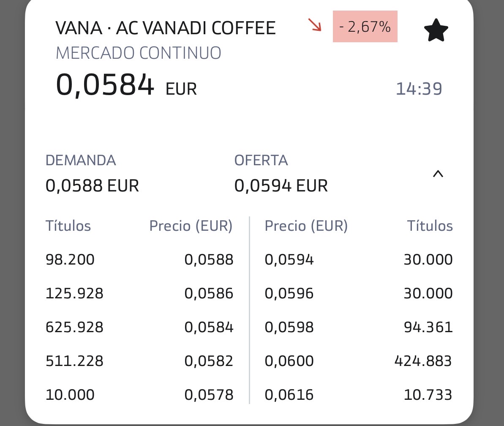Viewport: 504px width, 426px height.
Task: Click the 14:39 timestamp
Action: [x=419, y=89]
